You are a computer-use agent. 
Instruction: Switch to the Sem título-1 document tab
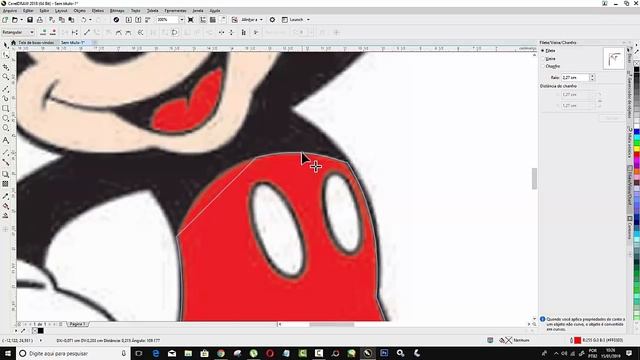tap(73, 42)
